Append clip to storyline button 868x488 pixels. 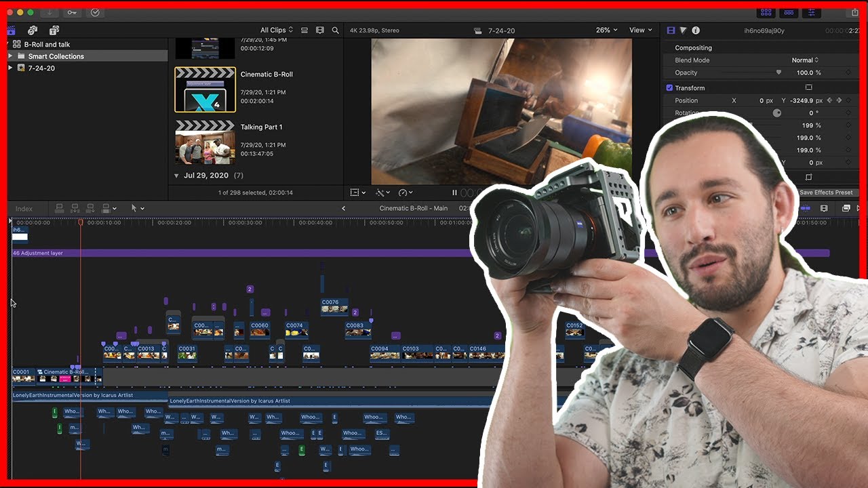click(x=90, y=208)
